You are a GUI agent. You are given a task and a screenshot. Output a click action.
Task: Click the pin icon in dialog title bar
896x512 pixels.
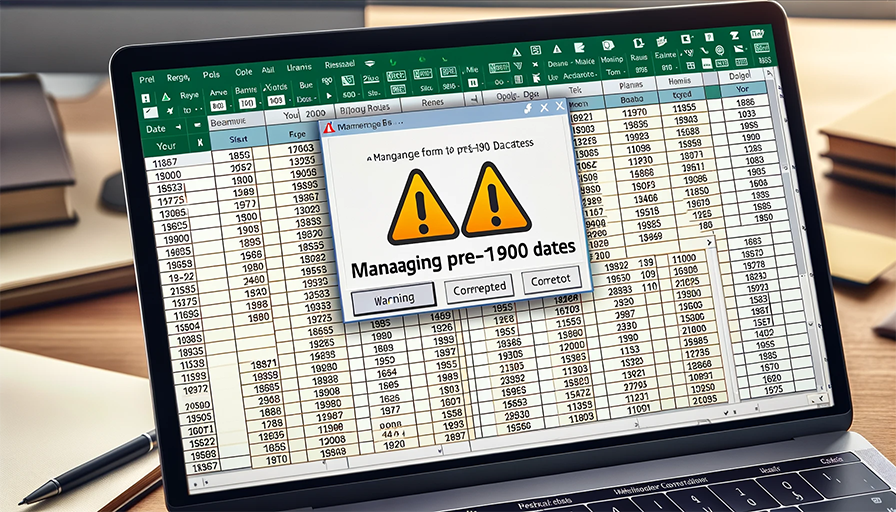pos(527,109)
